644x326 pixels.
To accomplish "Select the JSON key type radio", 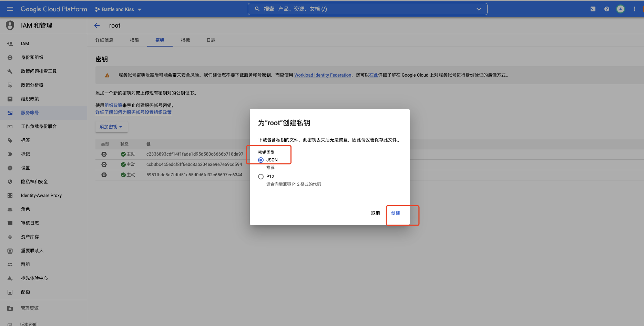I will [261, 160].
